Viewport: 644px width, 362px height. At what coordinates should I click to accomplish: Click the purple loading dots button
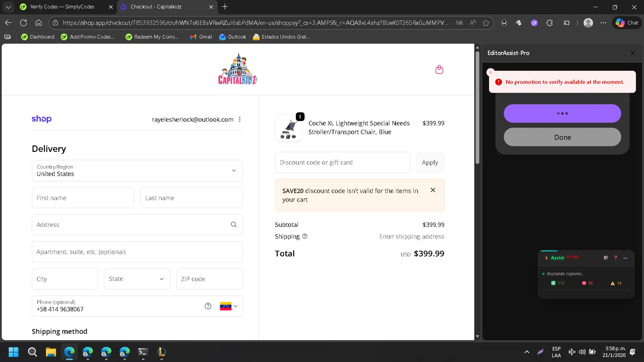click(562, 114)
